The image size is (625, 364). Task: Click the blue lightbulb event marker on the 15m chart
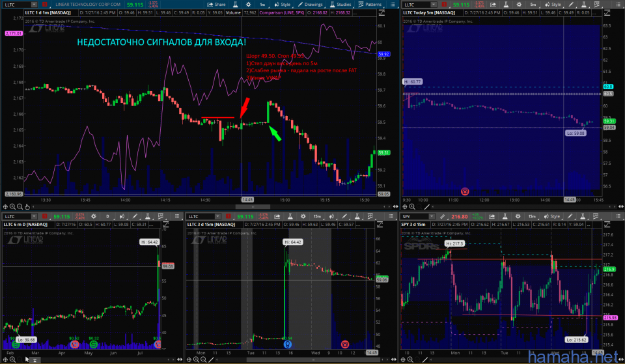pos(287,344)
